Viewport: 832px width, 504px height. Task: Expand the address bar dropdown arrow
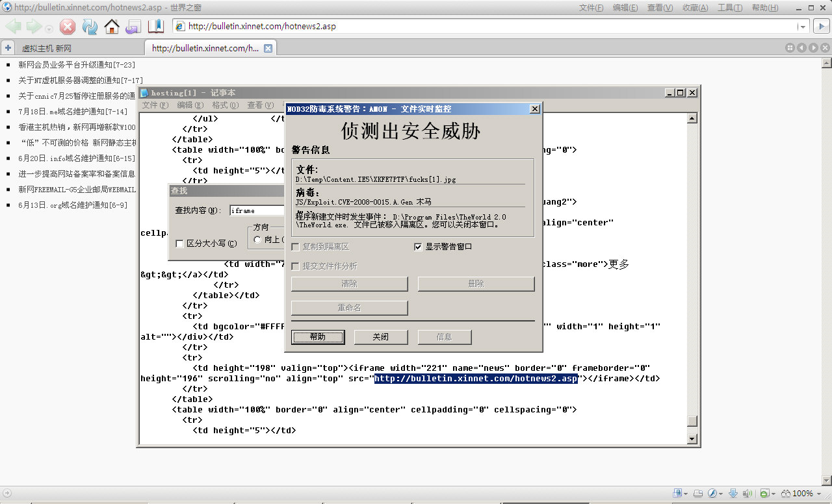(803, 27)
